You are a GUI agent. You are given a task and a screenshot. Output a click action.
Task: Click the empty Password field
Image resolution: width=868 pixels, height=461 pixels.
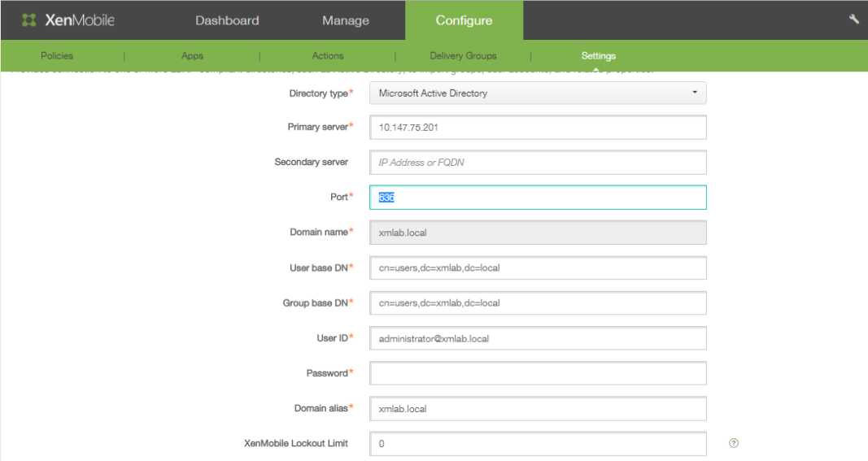point(537,373)
